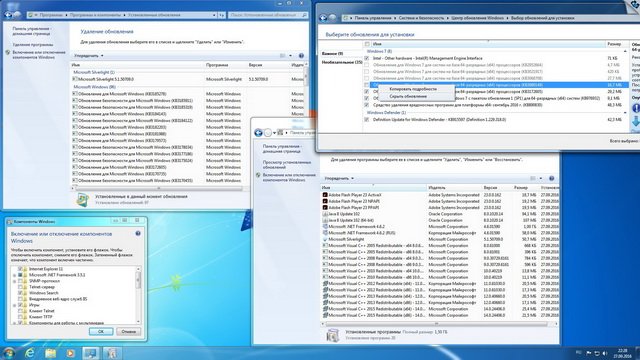Screen dimensions: 640x360
Task: Click OK in Windows Components dialog
Action: pos(101,331)
